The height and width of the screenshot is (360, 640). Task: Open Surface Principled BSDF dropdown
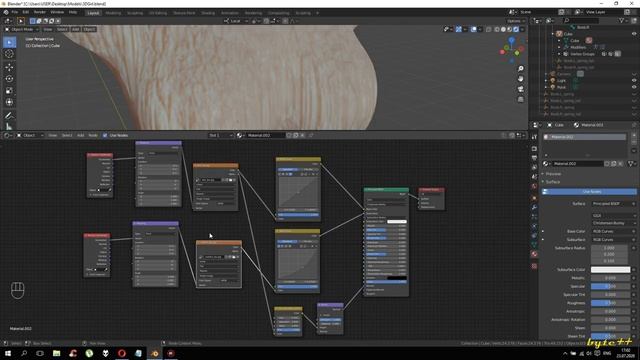point(614,203)
